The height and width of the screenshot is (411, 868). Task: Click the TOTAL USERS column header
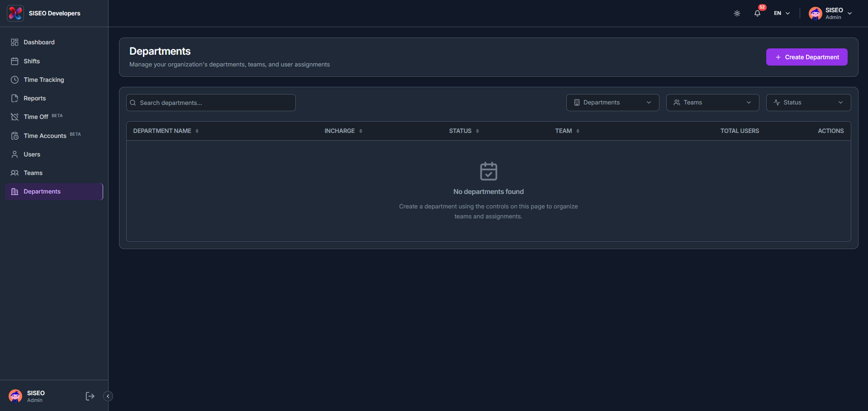(x=740, y=131)
